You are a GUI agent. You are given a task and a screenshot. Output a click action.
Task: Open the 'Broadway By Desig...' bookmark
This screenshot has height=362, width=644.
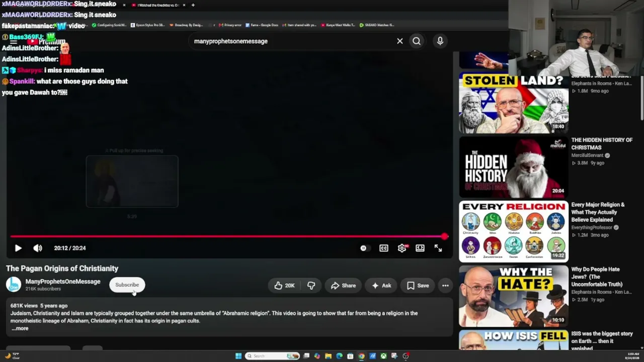(x=186, y=25)
